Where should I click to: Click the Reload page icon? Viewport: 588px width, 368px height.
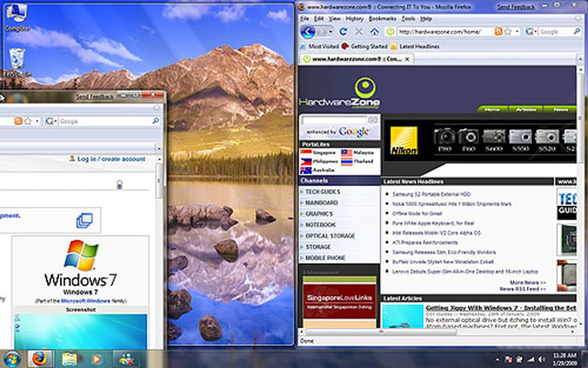coord(343,32)
